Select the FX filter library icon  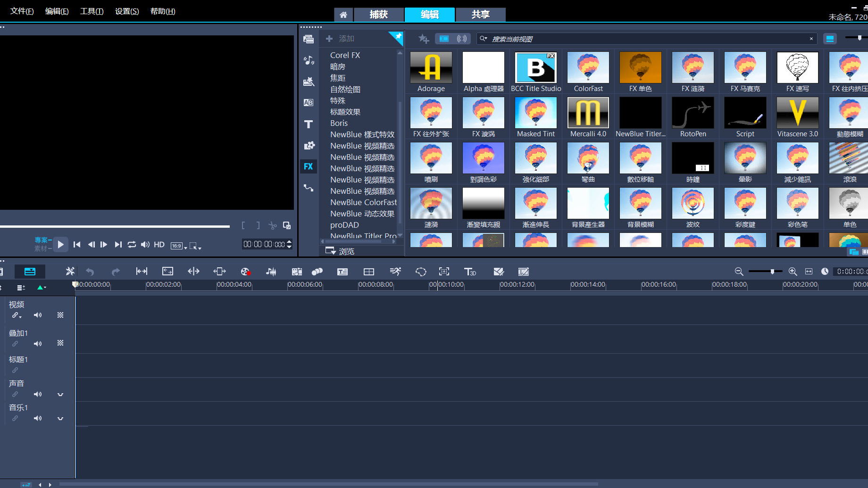[x=309, y=166]
